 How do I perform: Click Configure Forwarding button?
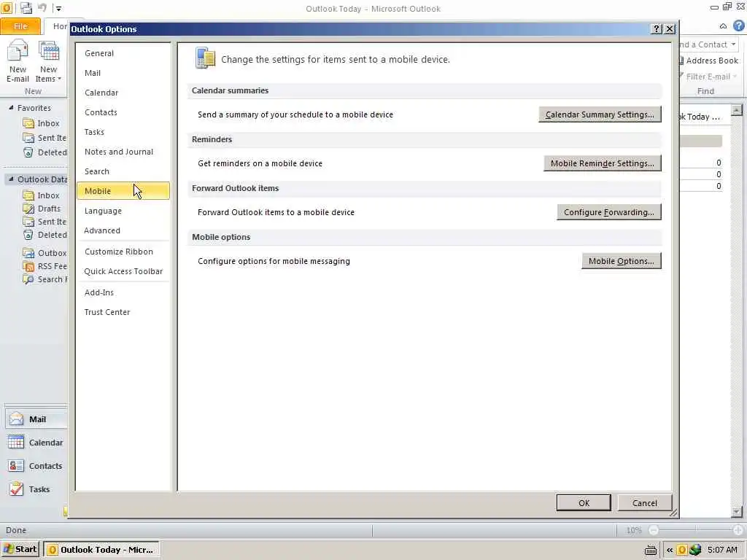tap(609, 212)
